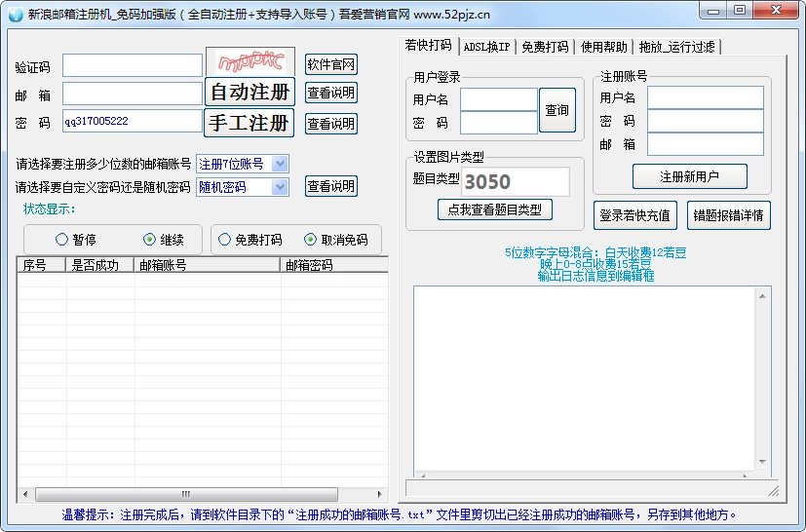806x532 pixels.
Task: Open the ADSL换IP tab
Action: click(486, 47)
